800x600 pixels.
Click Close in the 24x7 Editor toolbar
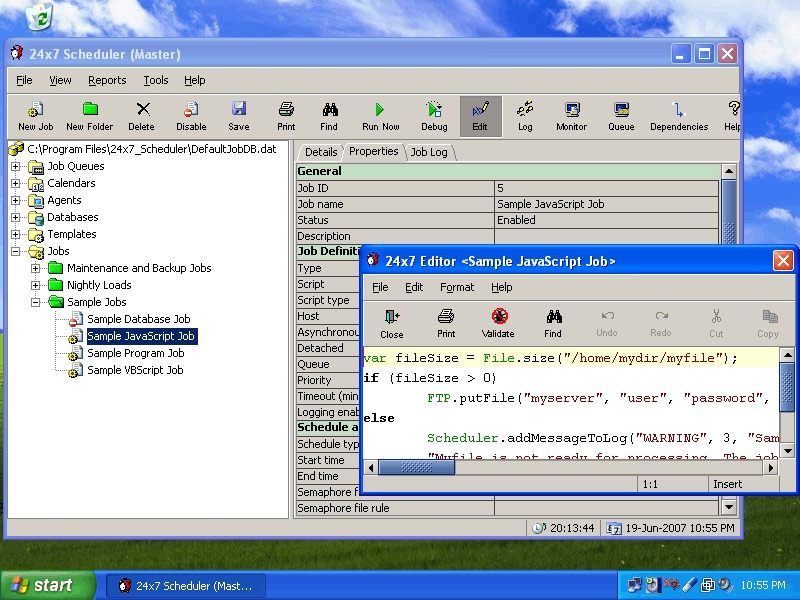(392, 324)
